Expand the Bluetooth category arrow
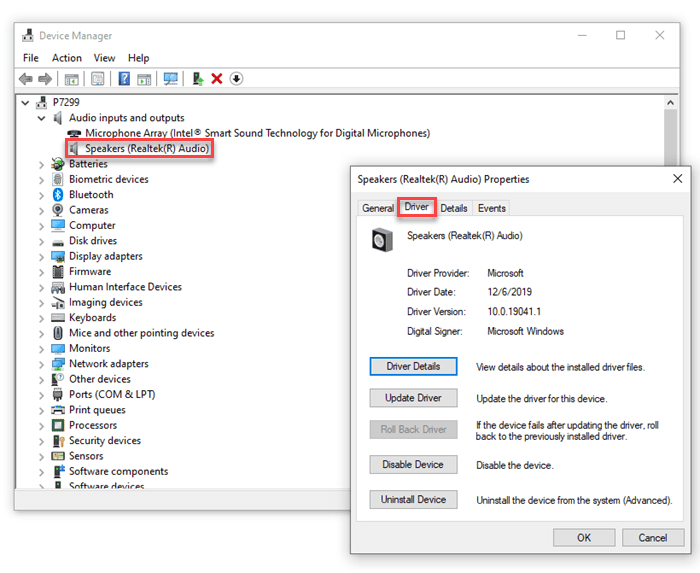The image size is (700, 573). [x=42, y=195]
